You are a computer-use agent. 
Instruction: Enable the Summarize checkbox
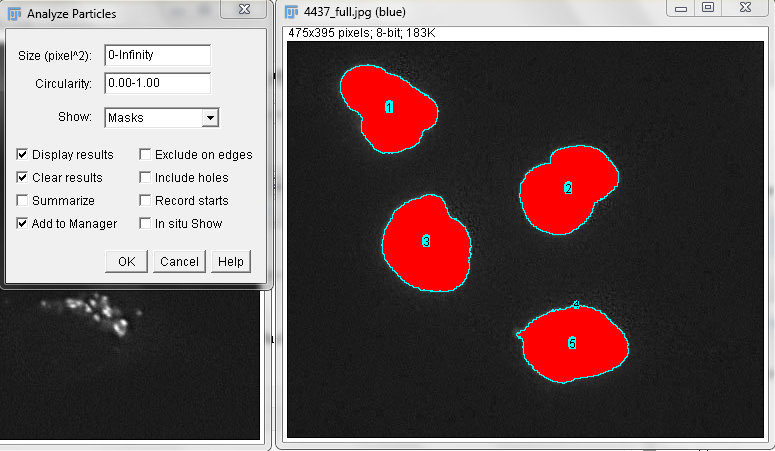point(22,200)
